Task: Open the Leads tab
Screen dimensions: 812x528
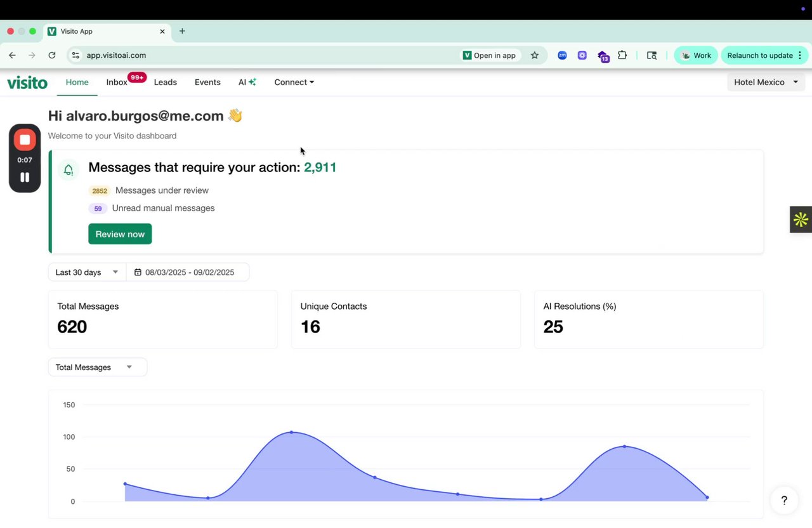Action: [x=165, y=82]
